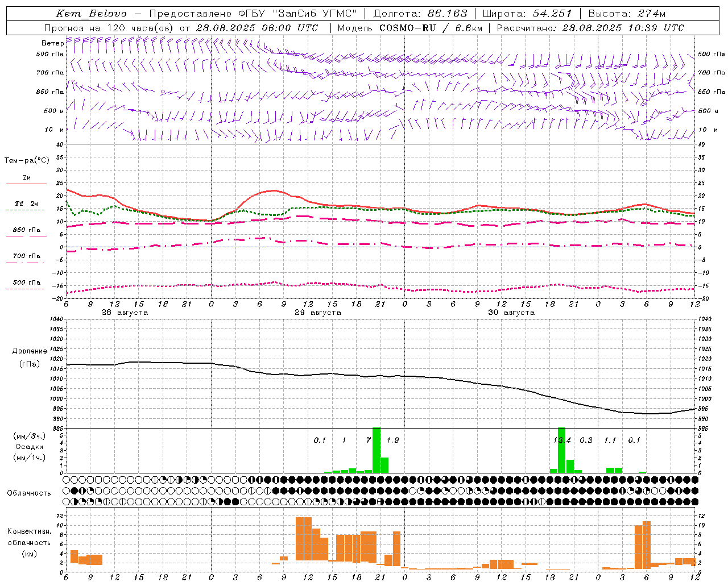Image resolution: width=728 pixels, height=582 pixels.
Task: Click the 7 precipitation value
Action: pos(369,440)
